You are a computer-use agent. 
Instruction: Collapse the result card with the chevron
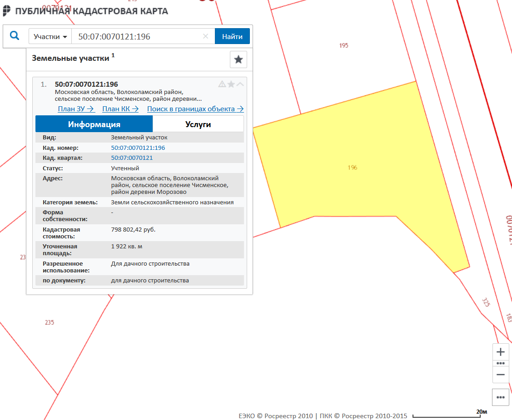coord(240,84)
